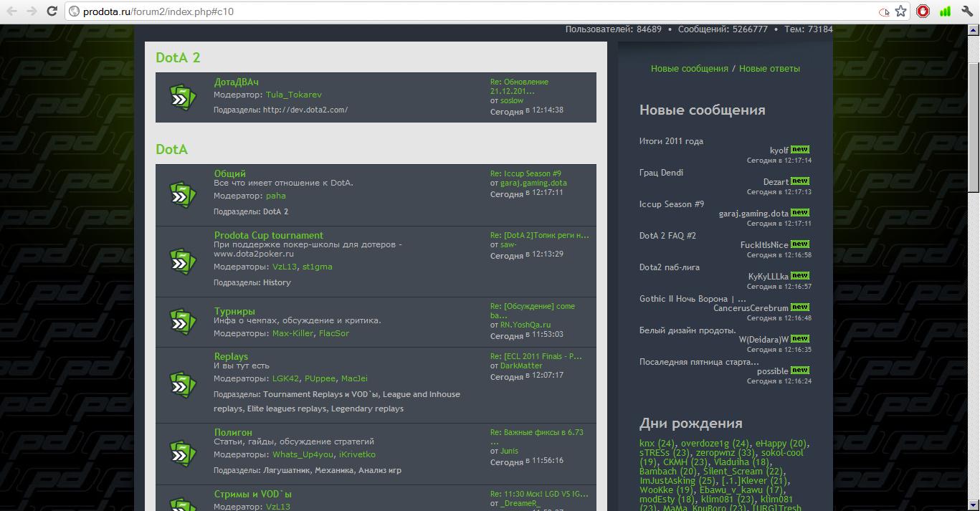Click the new badge next to kyolf
The image size is (980, 511).
point(800,150)
